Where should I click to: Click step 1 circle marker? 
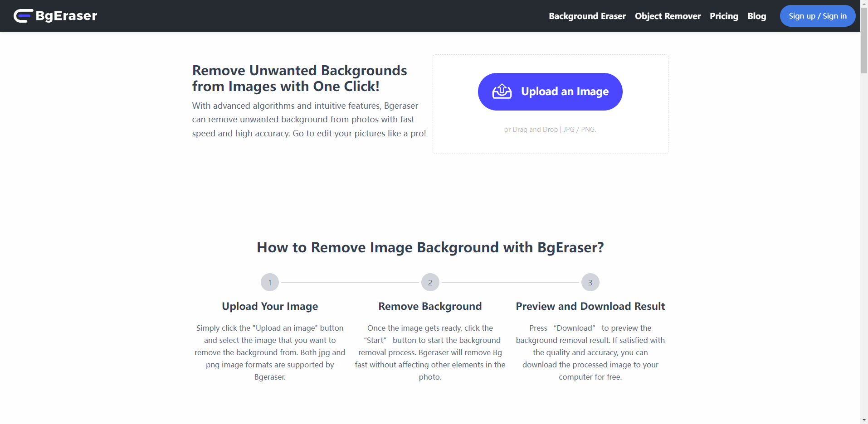(x=270, y=283)
